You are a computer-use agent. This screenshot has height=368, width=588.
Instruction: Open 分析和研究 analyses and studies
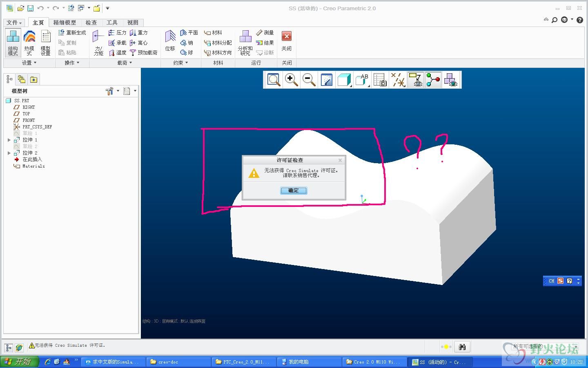tap(245, 43)
